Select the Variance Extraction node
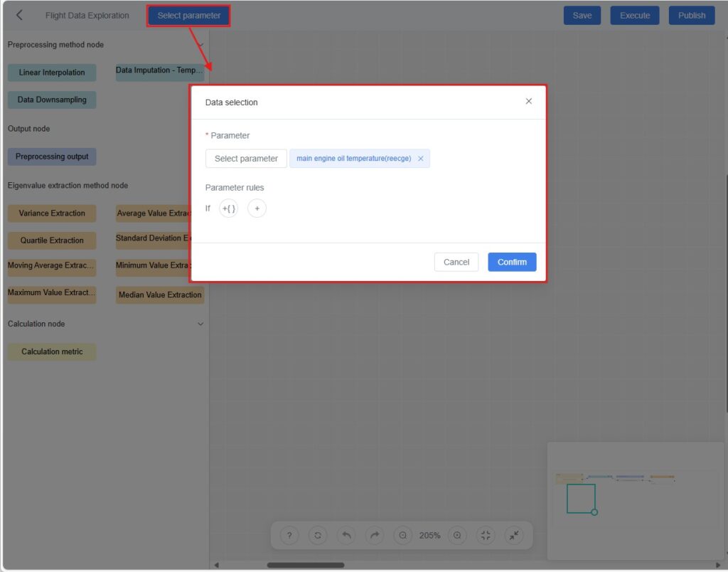 (52, 213)
